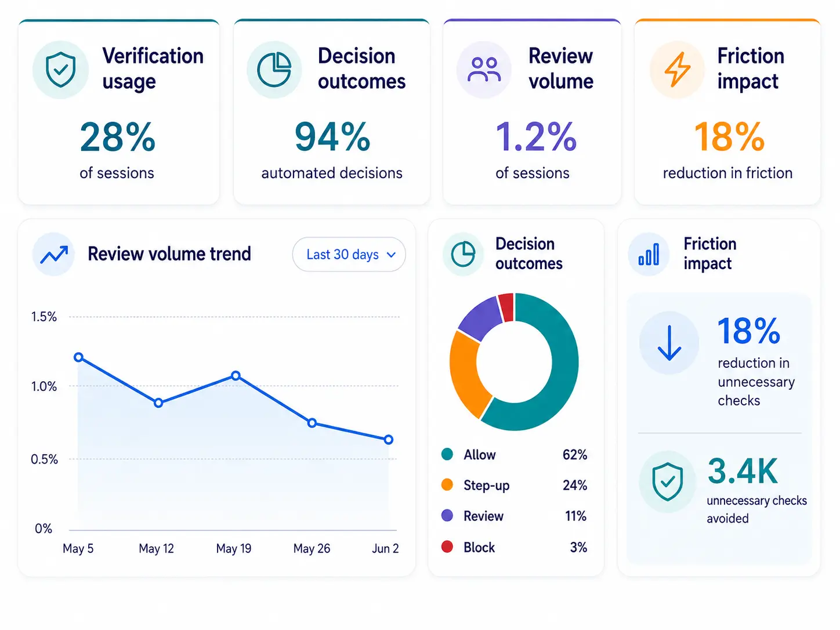Click the people icon on Review volume card
The width and height of the screenshot is (840, 630).
click(x=484, y=70)
